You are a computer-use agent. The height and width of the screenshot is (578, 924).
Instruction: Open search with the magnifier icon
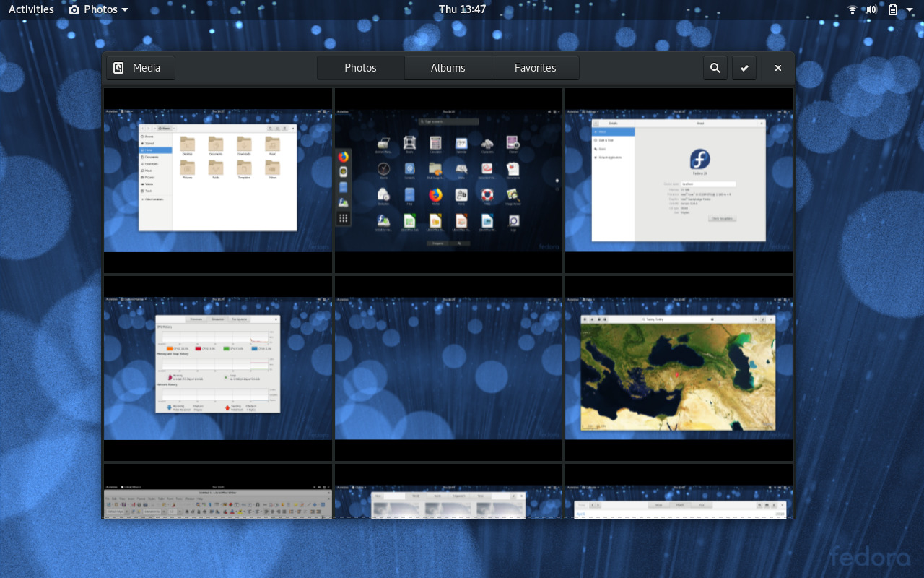coord(715,68)
